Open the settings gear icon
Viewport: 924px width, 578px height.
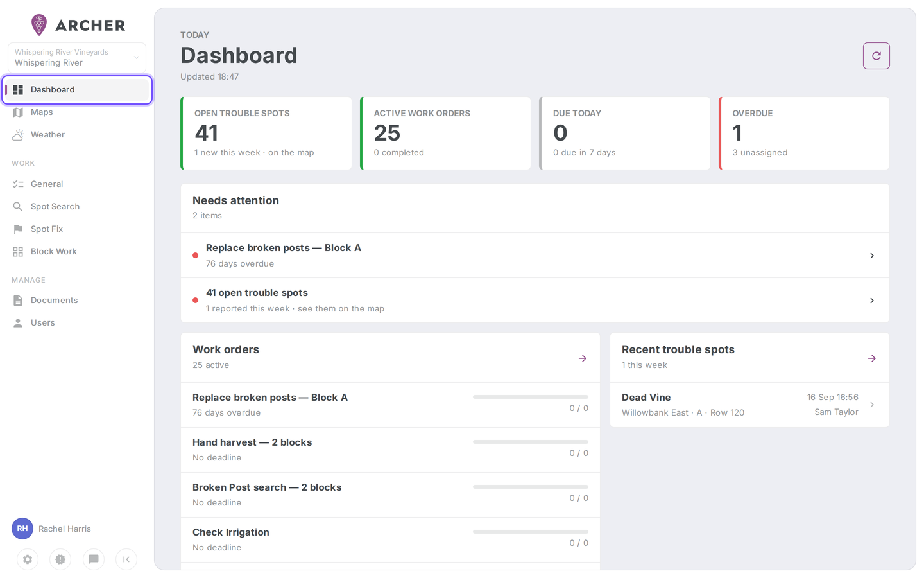pyautogui.click(x=28, y=559)
